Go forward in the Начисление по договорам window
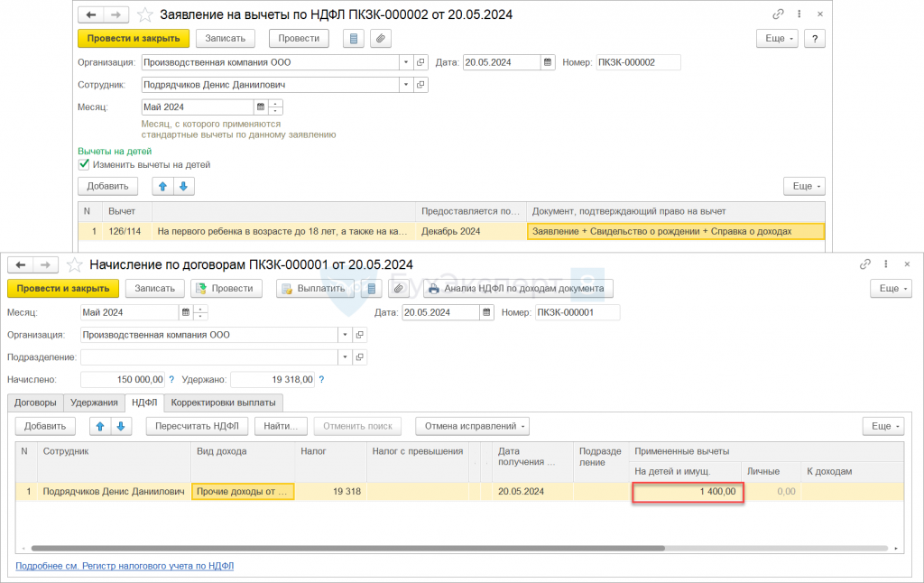The image size is (924, 583). point(45,265)
